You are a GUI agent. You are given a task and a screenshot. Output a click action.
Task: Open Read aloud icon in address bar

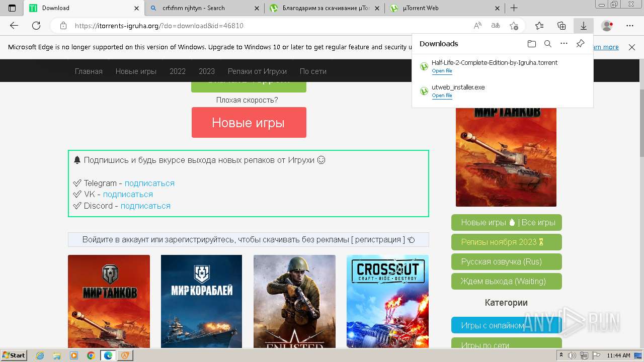pos(477,26)
